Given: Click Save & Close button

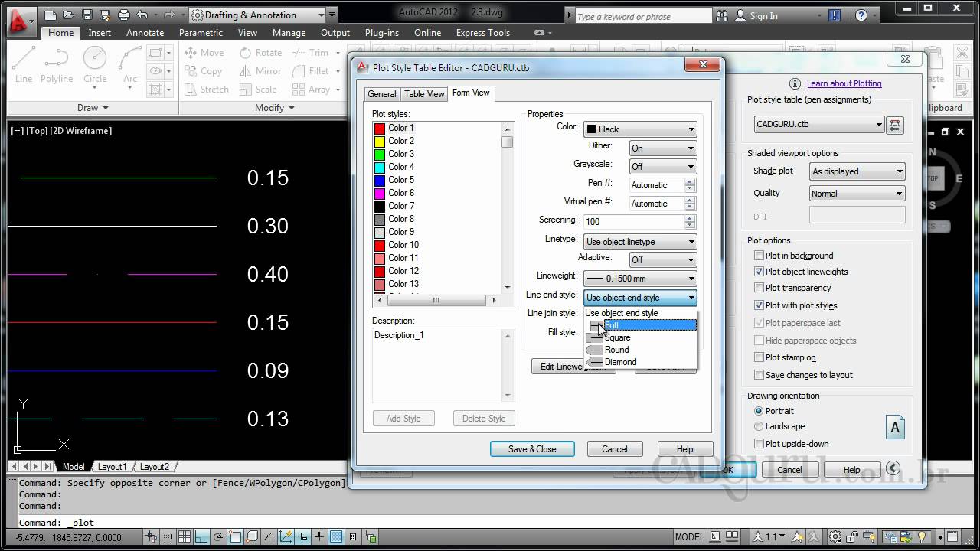Looking at the screenshot, I should [x=532, y=449].
